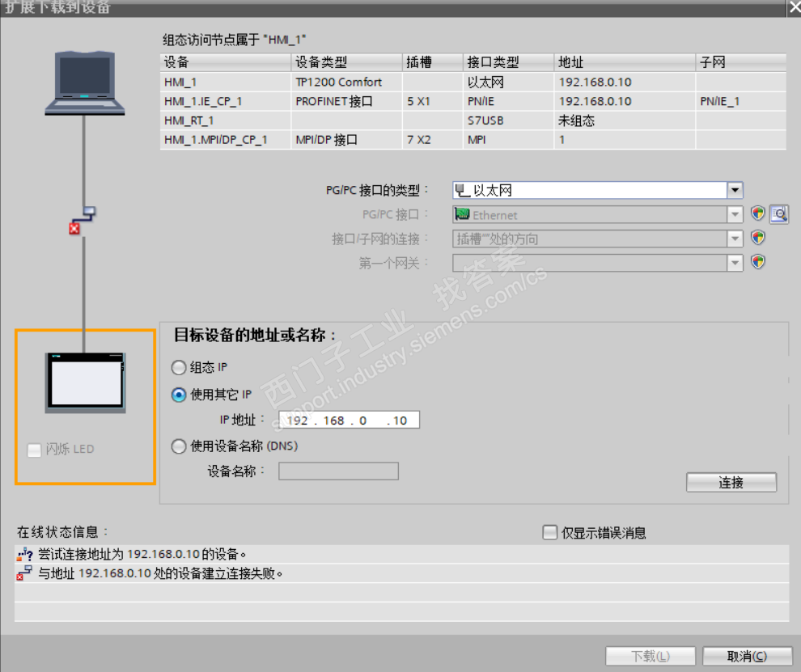
Task: Select the HMI_1.IE_CP_1 row
Action: (473, 102)
